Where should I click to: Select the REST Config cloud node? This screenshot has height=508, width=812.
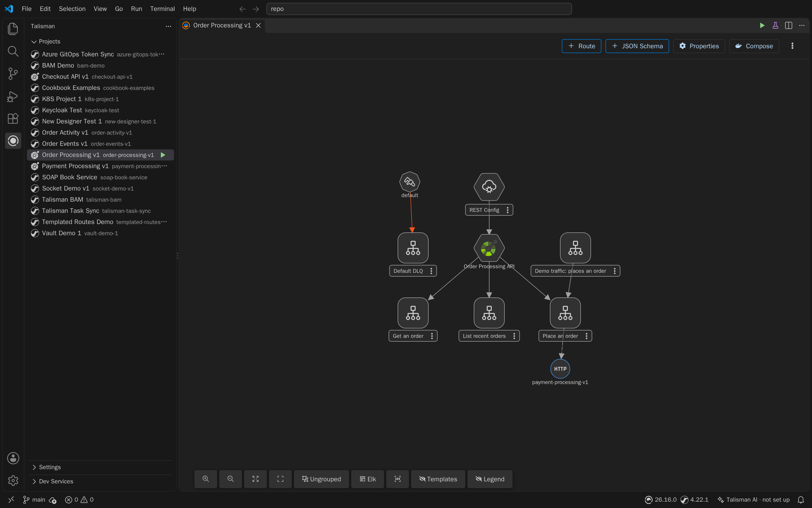point(489,187)
